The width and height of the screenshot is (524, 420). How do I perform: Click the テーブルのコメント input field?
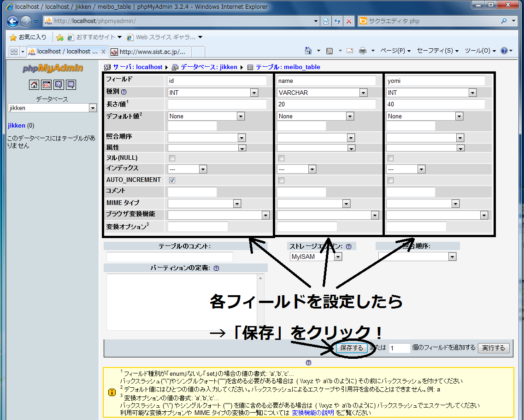[170, 257]
